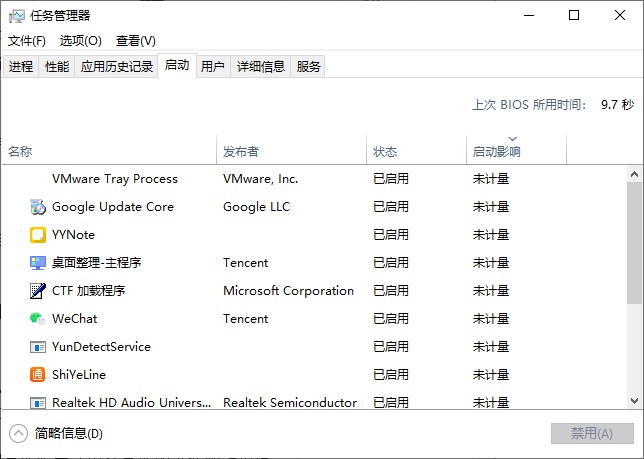Select the Realtek HD Audio Univers... entry
Viewport: 644px width, 459px height.
[131, 402]
